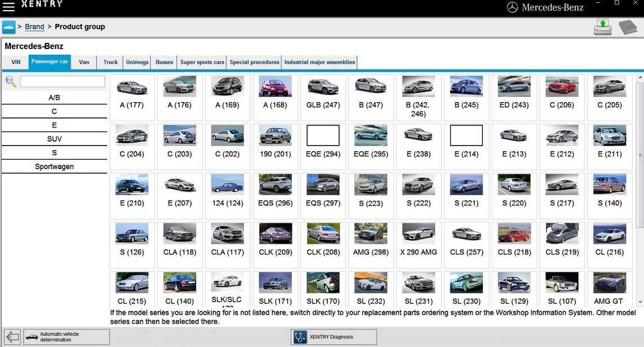Select the C (204) model series

pos(132,146)
